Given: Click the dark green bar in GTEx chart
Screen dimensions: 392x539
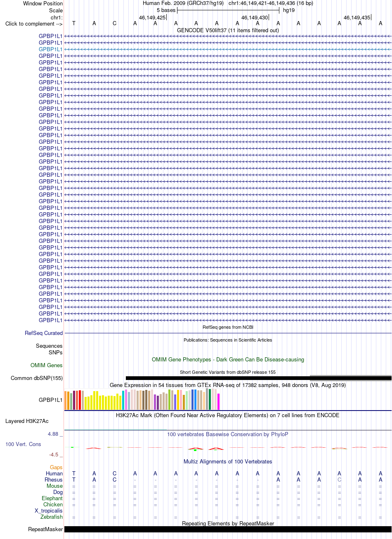Looking at the screenshot, I should (210, 399).
